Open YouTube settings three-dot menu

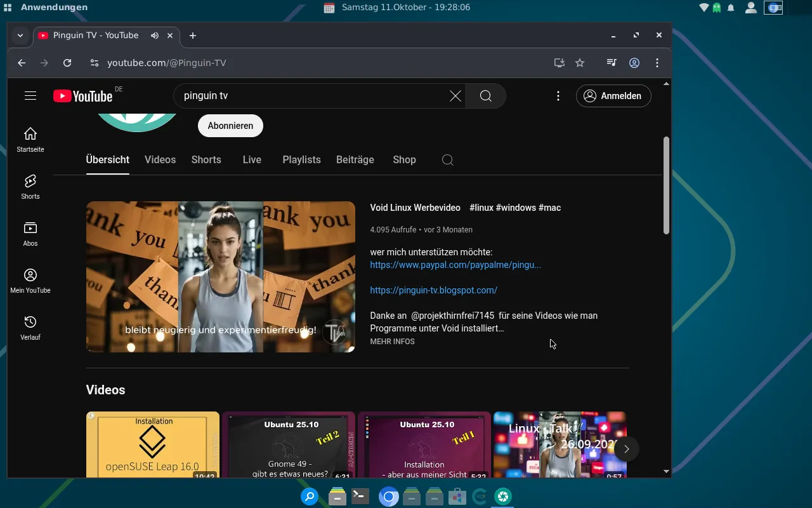pos(558,96)
